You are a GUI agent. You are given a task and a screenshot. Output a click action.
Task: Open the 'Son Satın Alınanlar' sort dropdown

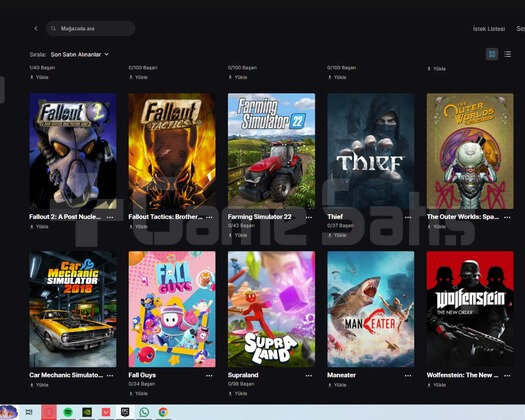point(80,54)
